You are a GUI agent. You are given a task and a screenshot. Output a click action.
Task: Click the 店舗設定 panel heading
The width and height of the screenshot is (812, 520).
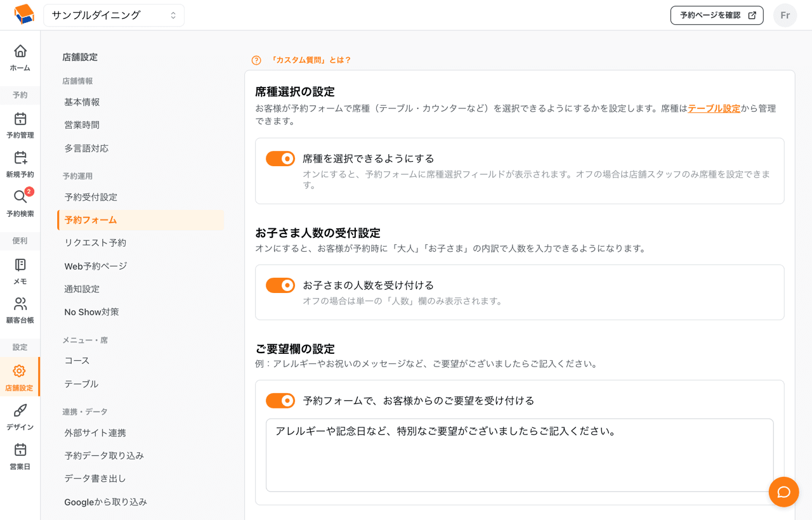click(80, 57)
